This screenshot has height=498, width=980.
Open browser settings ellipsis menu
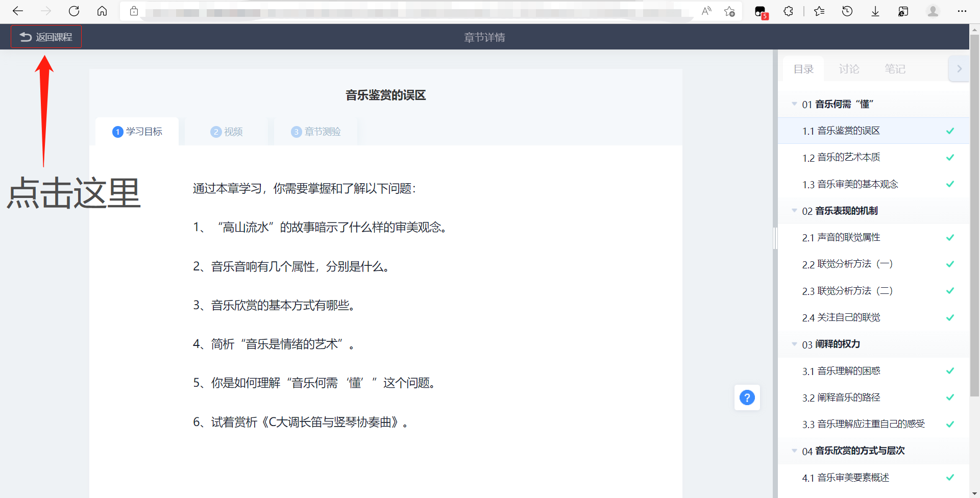962,11
